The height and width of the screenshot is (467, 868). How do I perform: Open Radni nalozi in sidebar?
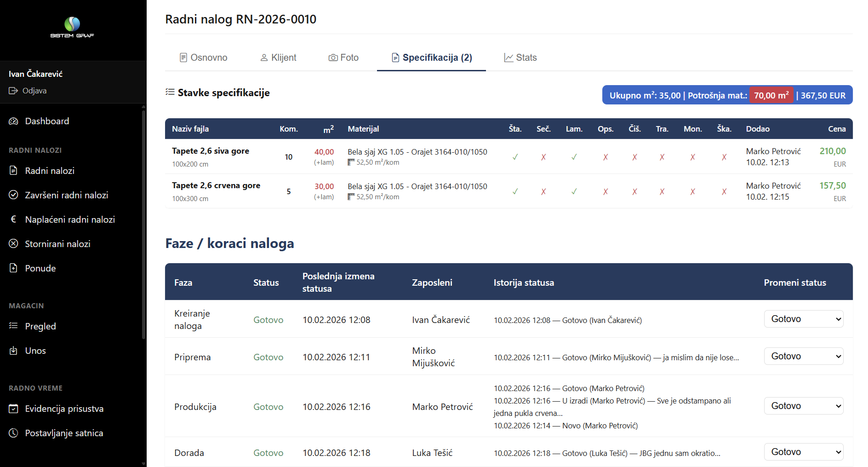click(x=49, y=171)
